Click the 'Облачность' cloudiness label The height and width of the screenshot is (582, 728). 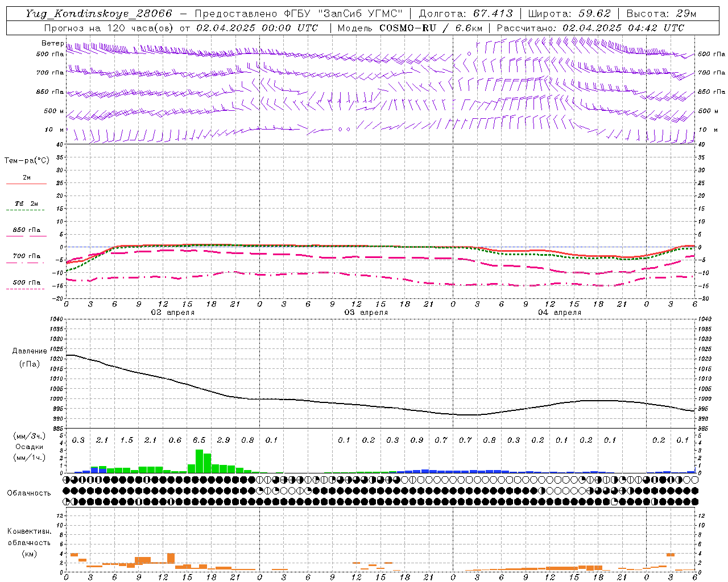pyautogui.click(x=29, y=493)
